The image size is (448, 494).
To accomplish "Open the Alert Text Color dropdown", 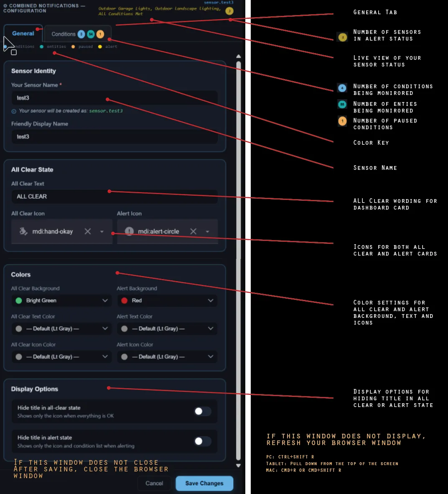I will point(167,329).
